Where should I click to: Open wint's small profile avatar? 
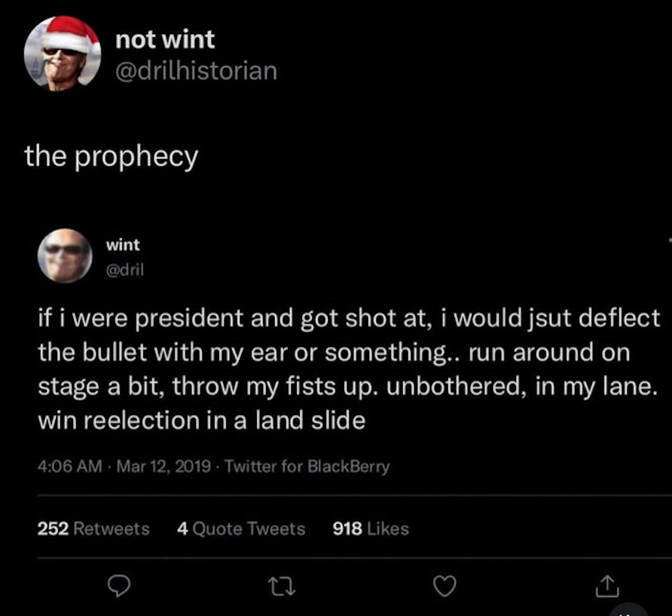65,256
